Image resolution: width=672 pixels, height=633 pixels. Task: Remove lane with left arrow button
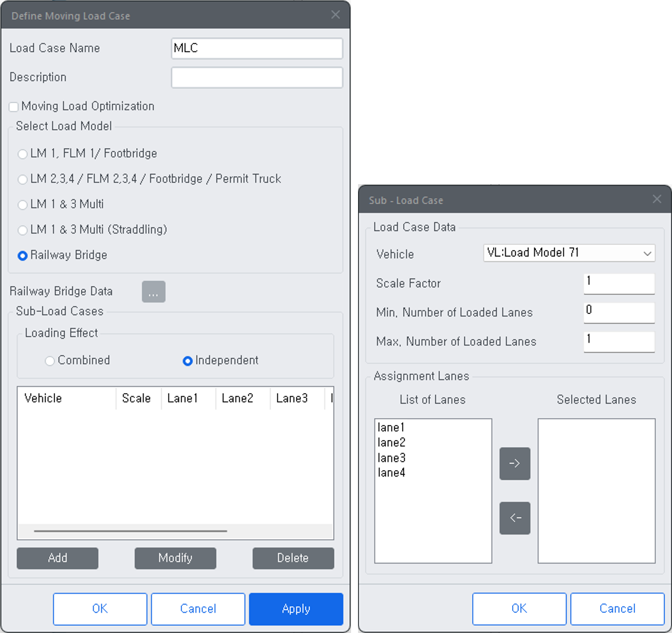click(x=514, y=518)
